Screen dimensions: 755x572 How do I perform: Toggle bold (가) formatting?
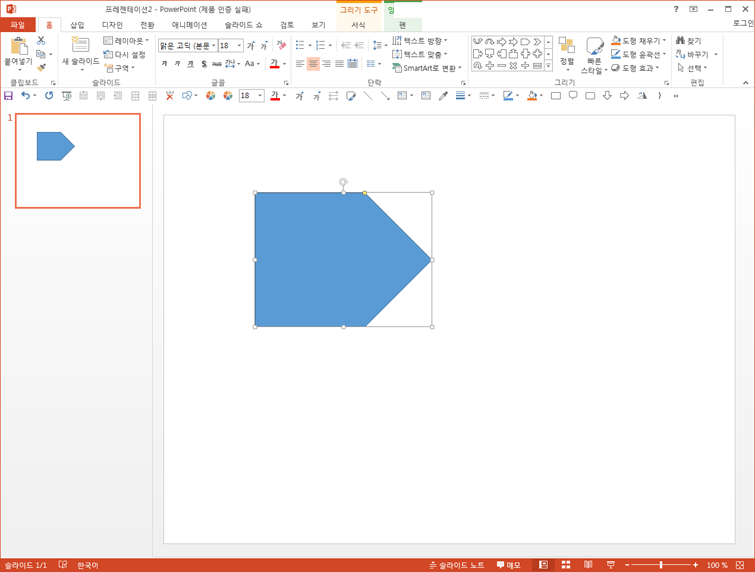pyautogui.click(x=164, y=64)
